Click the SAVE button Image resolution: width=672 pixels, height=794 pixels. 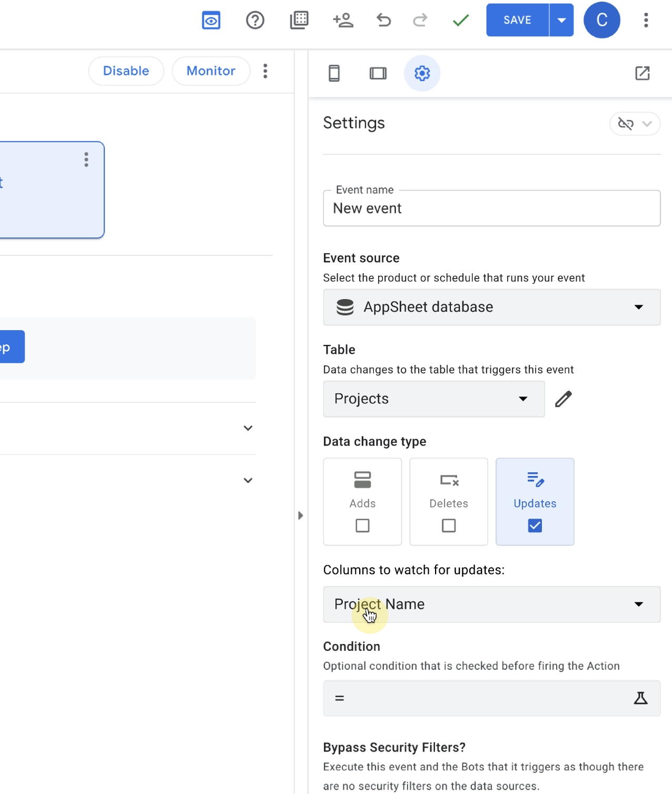pyautogui.click(x=518, y=20)
